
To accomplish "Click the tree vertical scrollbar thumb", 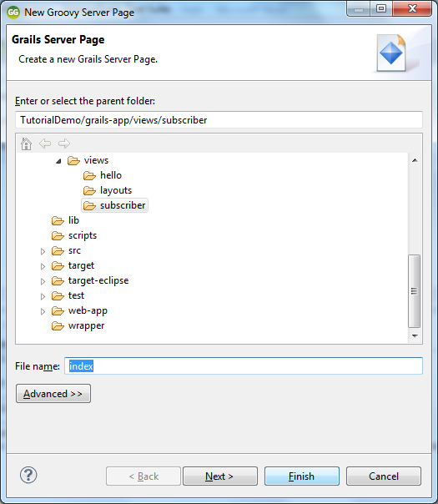I will point(414,291).
